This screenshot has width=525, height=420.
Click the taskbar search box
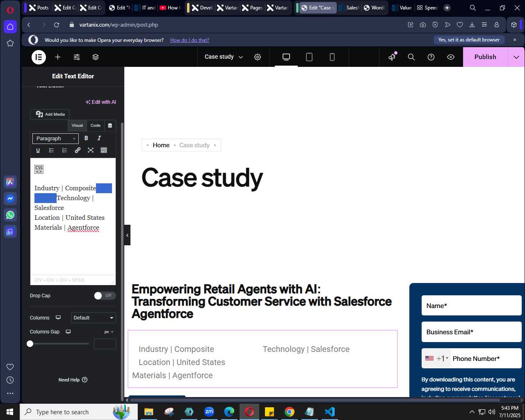(x=79, y=412)
